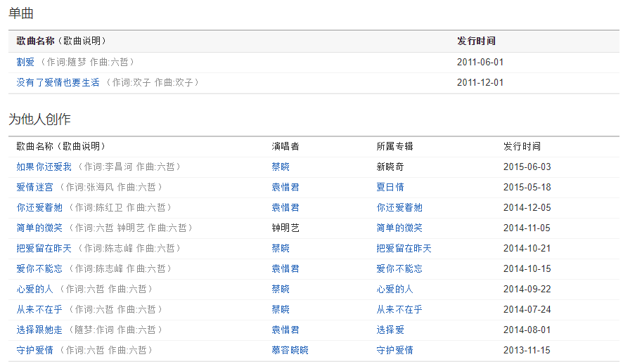Click the date 2015-06-03
The width and height of the screenshot is (623, 364).
tap(527, 167)
